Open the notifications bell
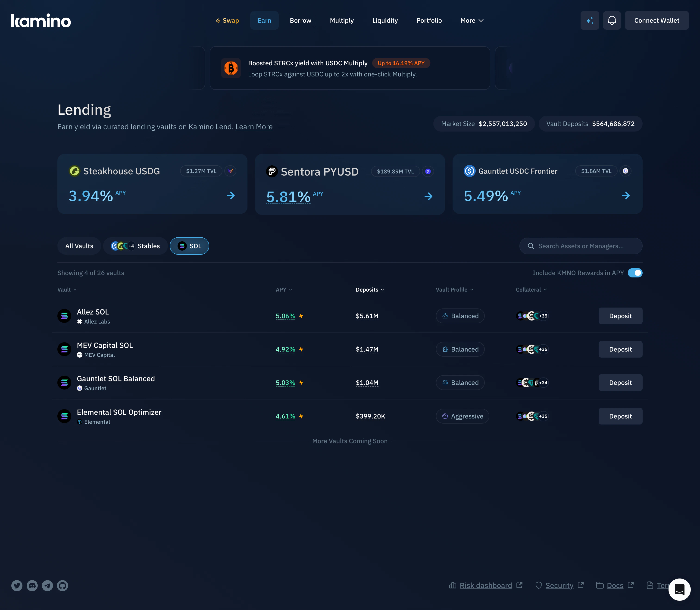This screenshot has width=700, height=610. click(612, 20)
